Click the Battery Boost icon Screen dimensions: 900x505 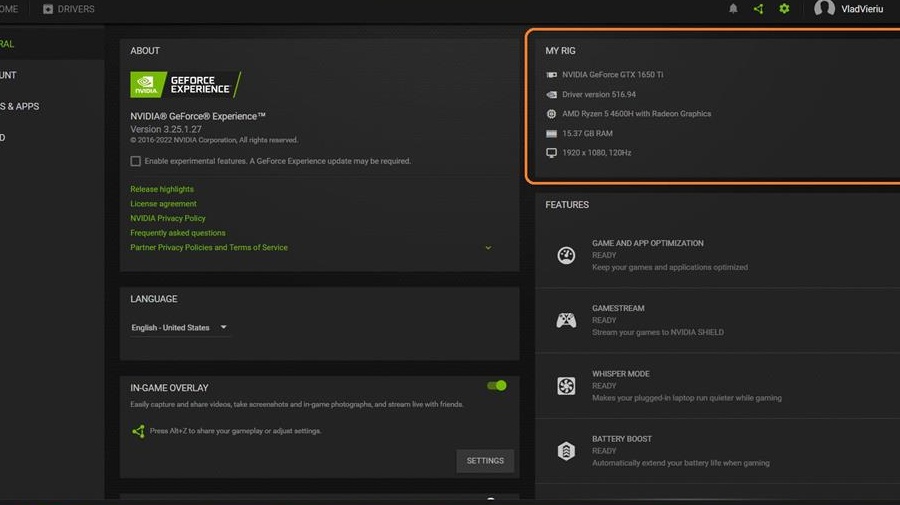pyautogui.click(x=566, y=451)
